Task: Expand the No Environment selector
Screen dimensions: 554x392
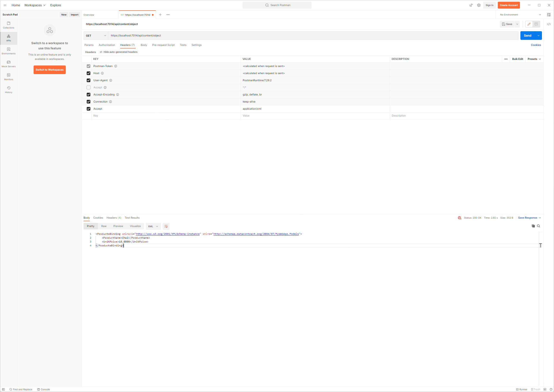Action: (520, 15)
